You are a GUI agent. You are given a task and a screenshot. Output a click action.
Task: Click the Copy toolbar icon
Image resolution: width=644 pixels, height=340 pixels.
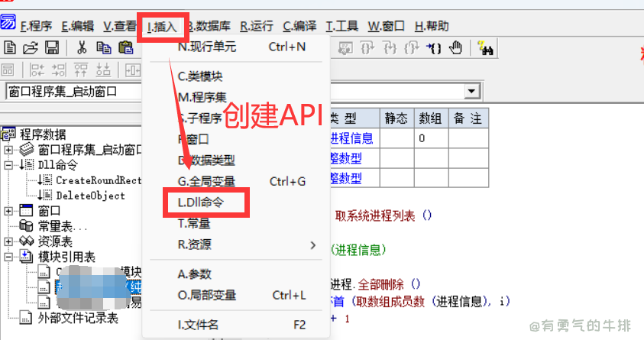[x=104, y=48]
